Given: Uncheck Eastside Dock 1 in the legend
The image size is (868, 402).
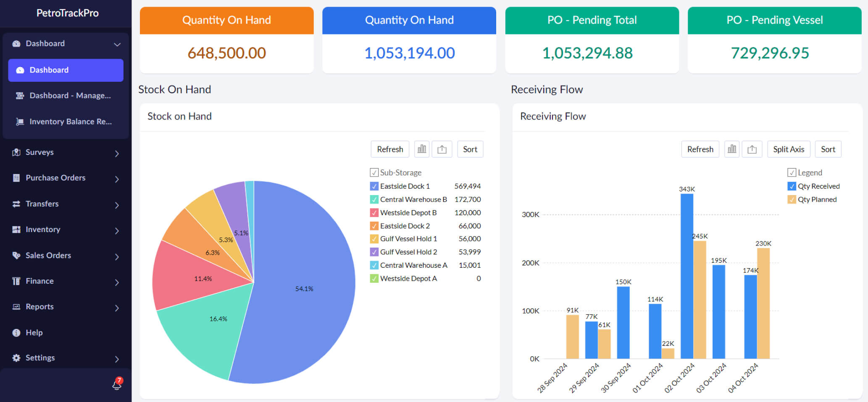Looking at the screenshot, I should click(374, 186).
